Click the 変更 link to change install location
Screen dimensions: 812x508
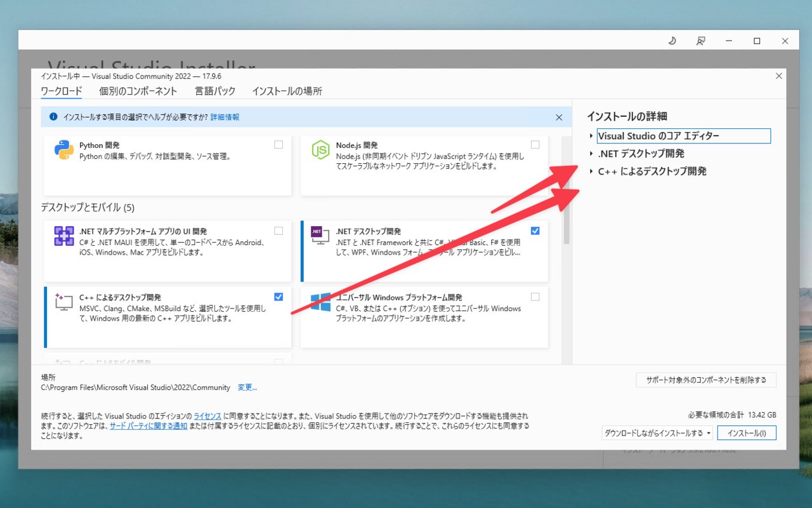[x=247, y=387]
